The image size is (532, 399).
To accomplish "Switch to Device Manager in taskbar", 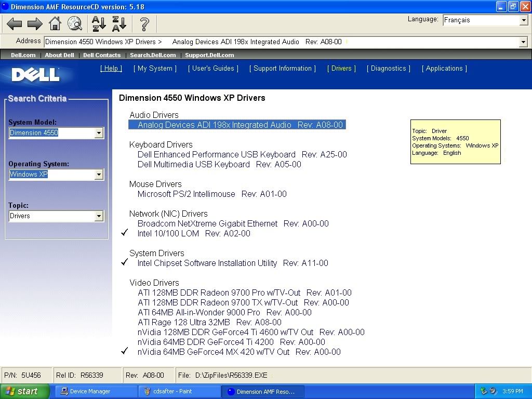I will [x=96, y=391].
